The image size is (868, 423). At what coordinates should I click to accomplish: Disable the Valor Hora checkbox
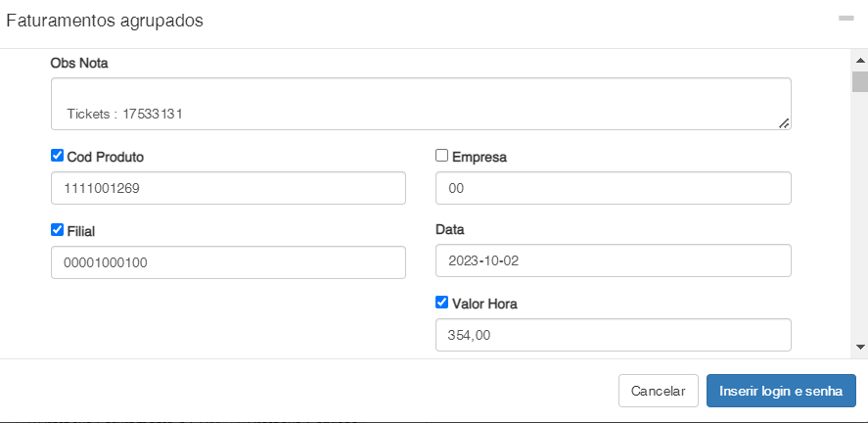coord(441,303)
